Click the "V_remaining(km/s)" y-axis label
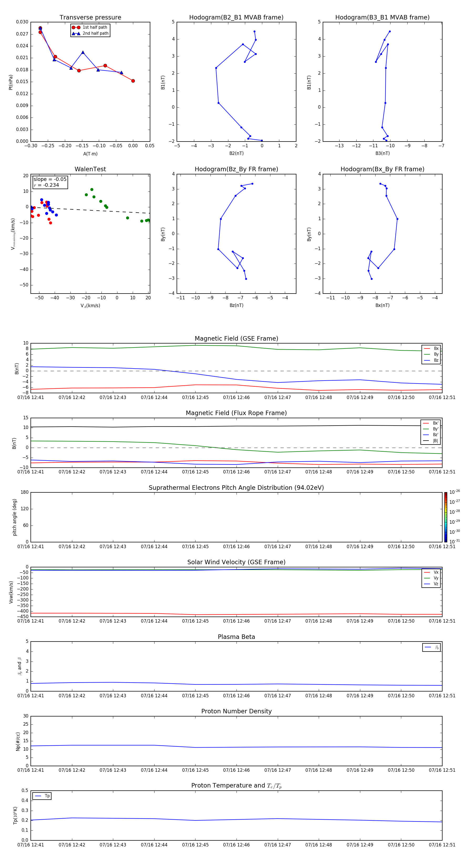473x868 pixels. [13, 234]
